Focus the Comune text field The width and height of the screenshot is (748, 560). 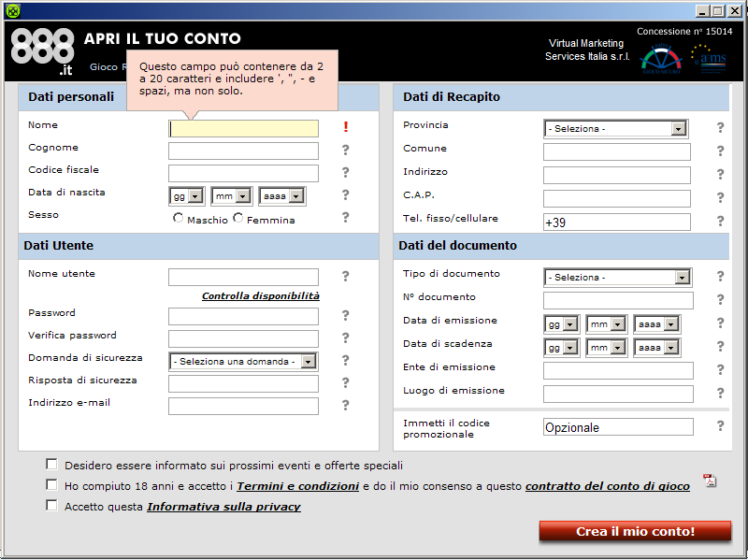click(x=617, y=152)
